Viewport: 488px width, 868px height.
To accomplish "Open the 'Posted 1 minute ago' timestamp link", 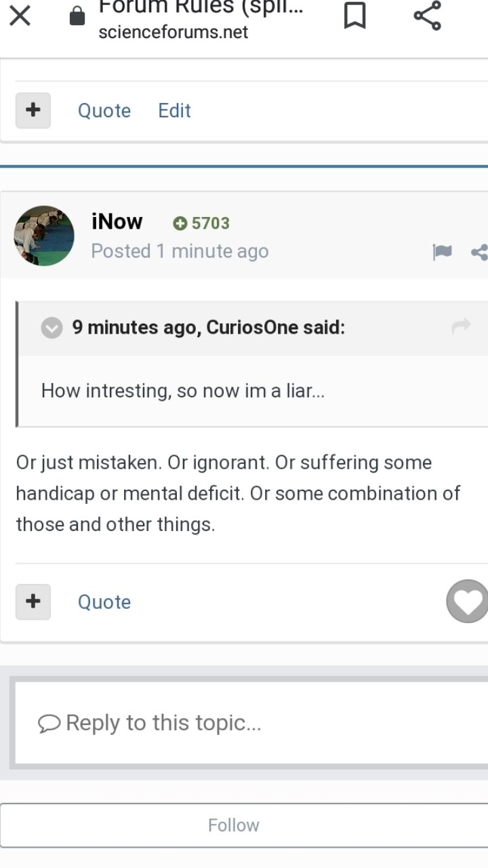I will tap(180, 251).
